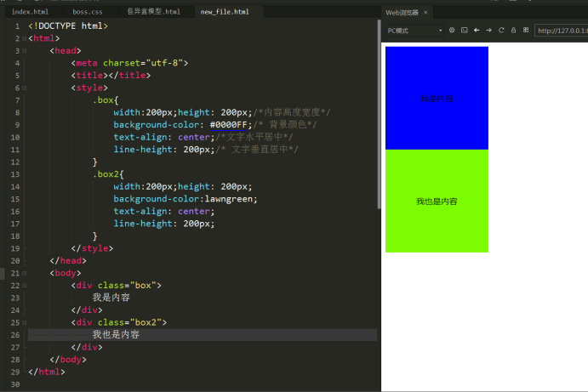Collapse the html tag fold on line 2
The image size is (588, 392).
[x=25, y=38]
